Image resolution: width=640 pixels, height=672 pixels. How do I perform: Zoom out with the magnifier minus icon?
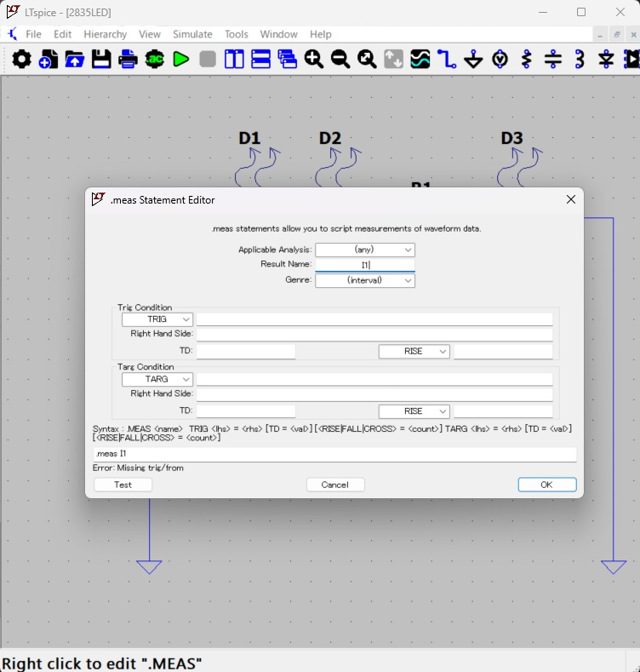pyautogui.click(x=340, y=59)
